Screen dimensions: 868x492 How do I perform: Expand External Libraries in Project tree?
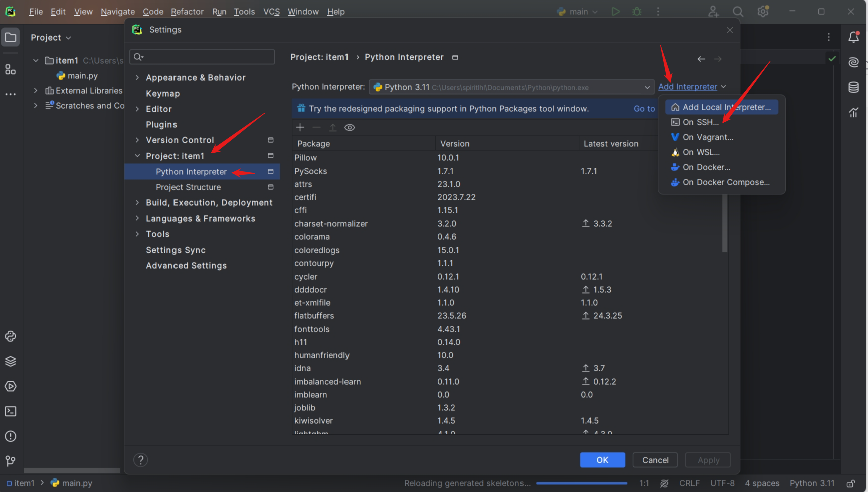[x=36, y=91]
